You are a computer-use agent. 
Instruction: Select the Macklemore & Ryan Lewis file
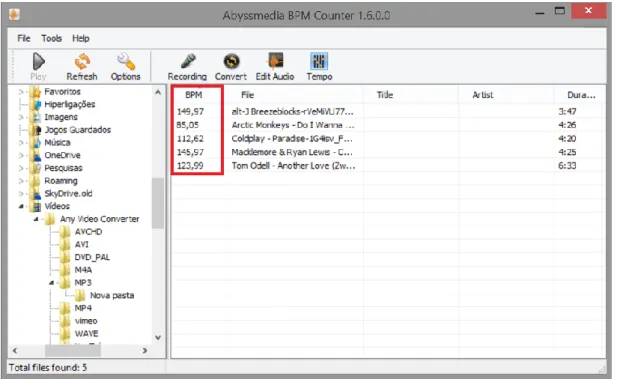point(388,152)
